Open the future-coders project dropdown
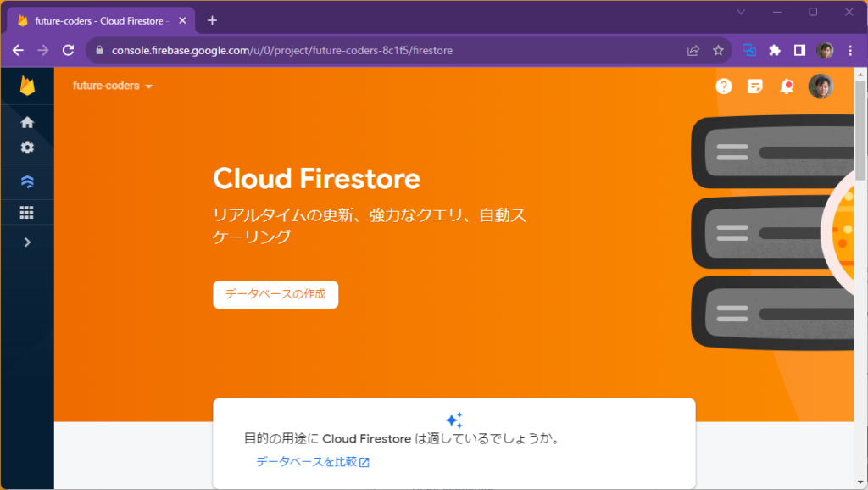The width and height of the screenshot is (868, 490). click(113, 86)
